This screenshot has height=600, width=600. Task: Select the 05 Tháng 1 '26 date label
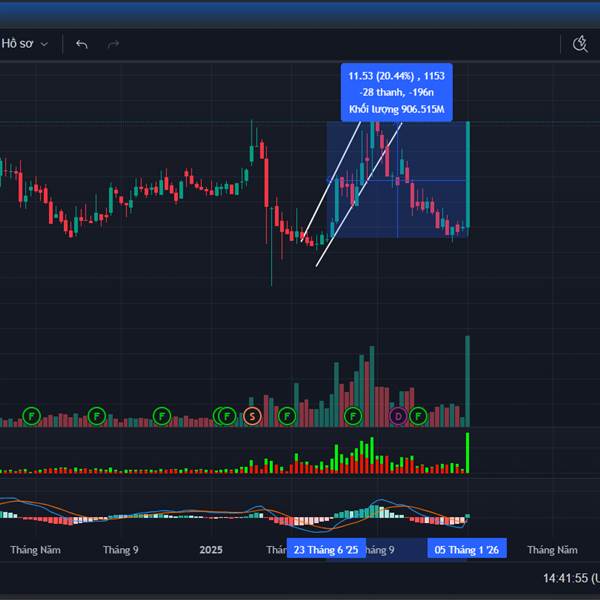coord(467,550)
